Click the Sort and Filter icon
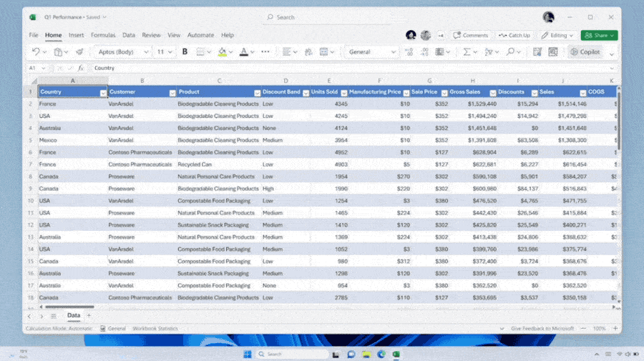This screenshot has height=361, width=644. pos(489,51)
